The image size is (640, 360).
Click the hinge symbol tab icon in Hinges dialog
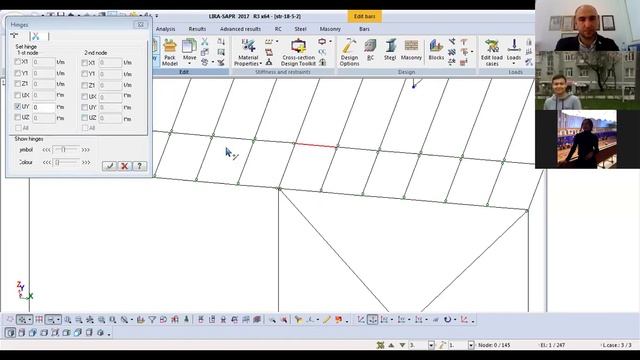tap(15, 36)
